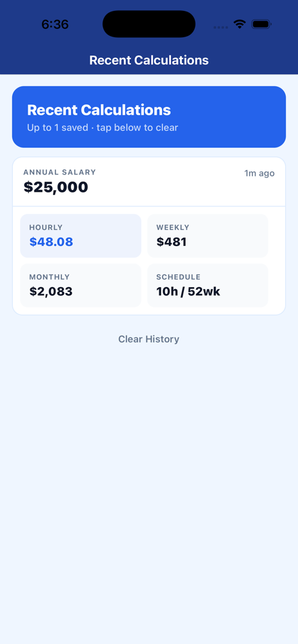Tap the 6:36 clock in status bar
This screenshot has width=298, height=644.
coord(55,24)
